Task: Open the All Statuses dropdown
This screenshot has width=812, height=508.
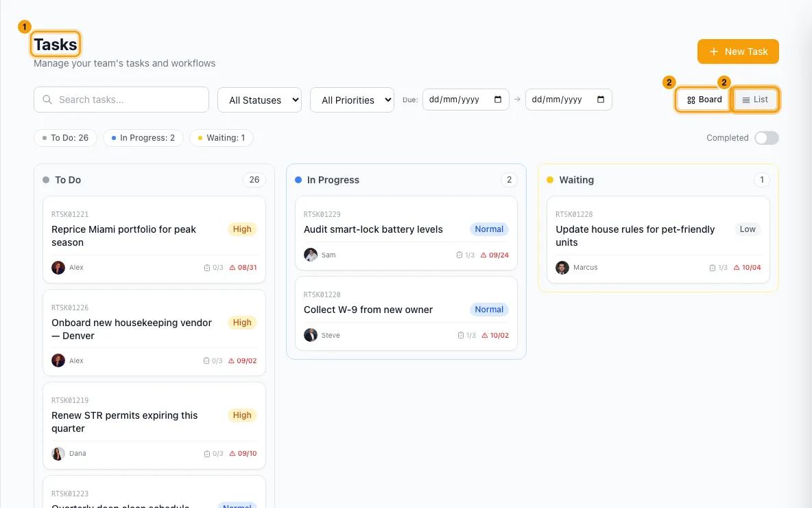Action: point(259,100)
